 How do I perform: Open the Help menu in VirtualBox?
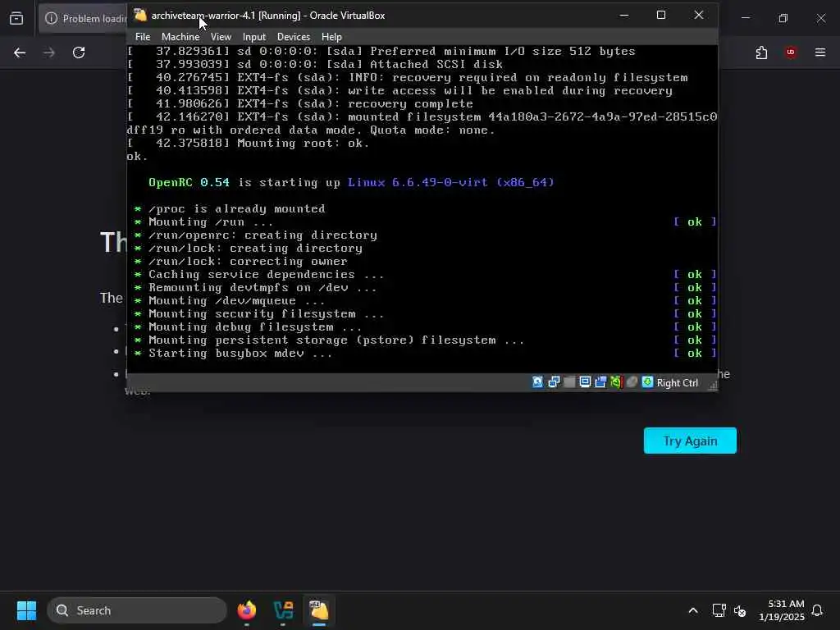tap(331, 37)
